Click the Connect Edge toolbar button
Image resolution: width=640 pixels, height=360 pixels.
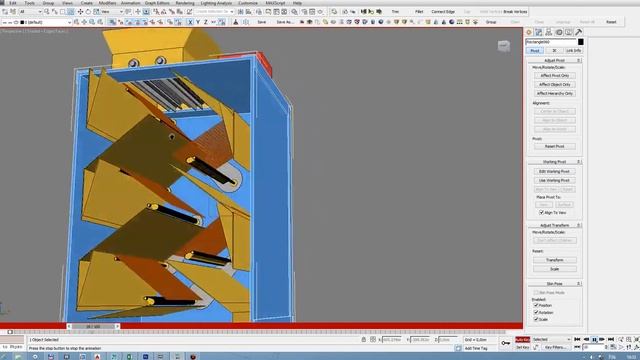pos(443,12)
